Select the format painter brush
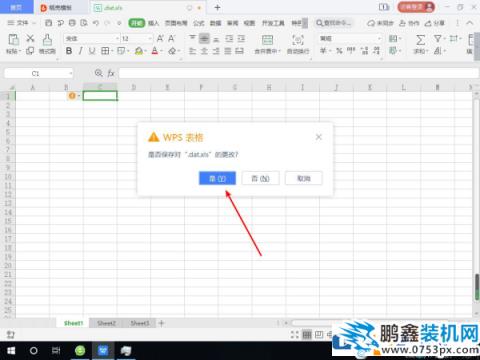Screen dimensions: 480x360 [47, 39]
